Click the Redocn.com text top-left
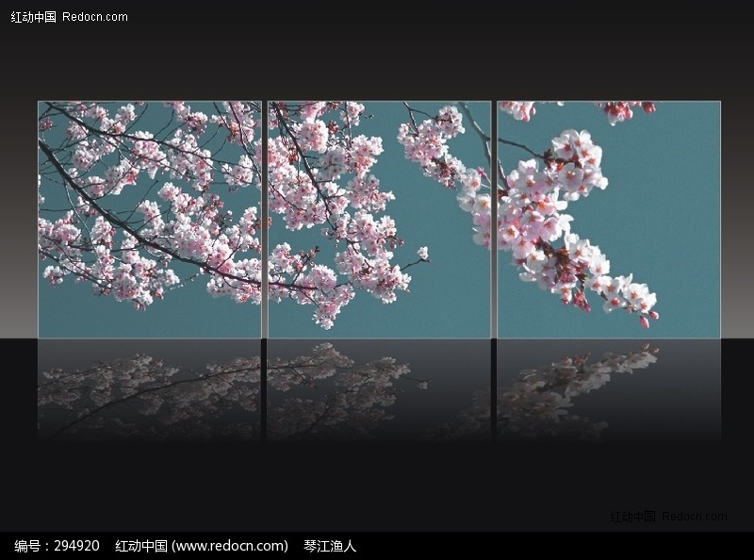This screenshot has width=754, height=560. coord(92,15)
